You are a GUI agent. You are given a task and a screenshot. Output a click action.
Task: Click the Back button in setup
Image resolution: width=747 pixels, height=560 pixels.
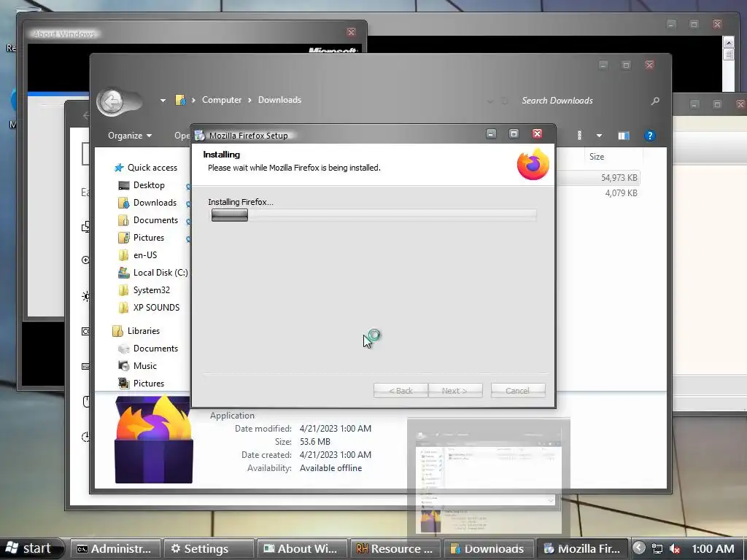pyautogui.click(x=400, y=391)
